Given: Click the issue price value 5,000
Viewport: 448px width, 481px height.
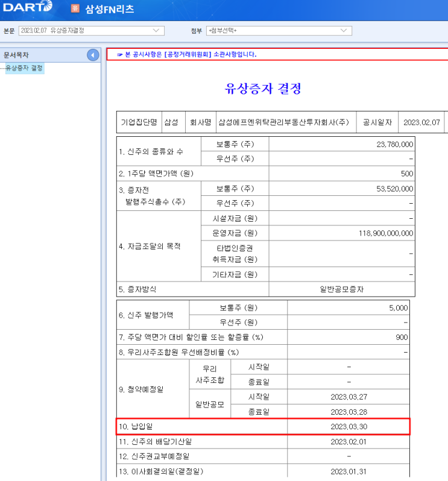Looking at the screenshot, I should point(399,307).
